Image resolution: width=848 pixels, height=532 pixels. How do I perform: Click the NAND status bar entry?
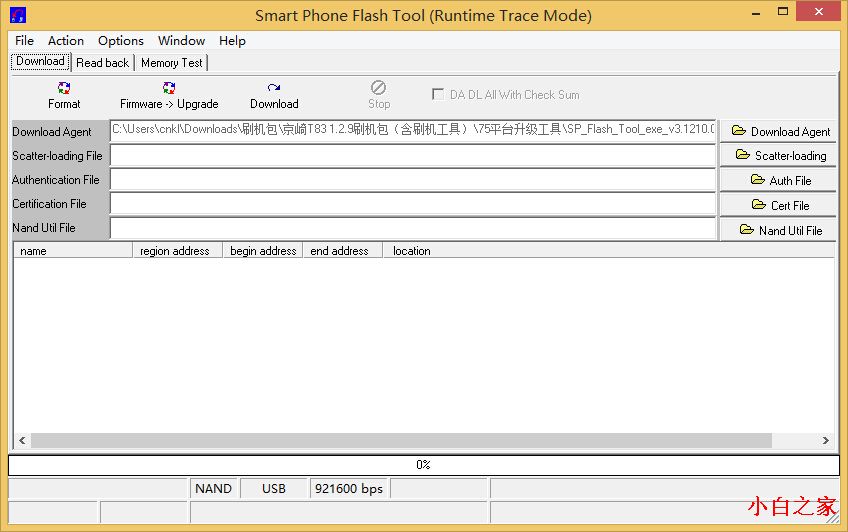pyautogui.click(x=214, y=489)
